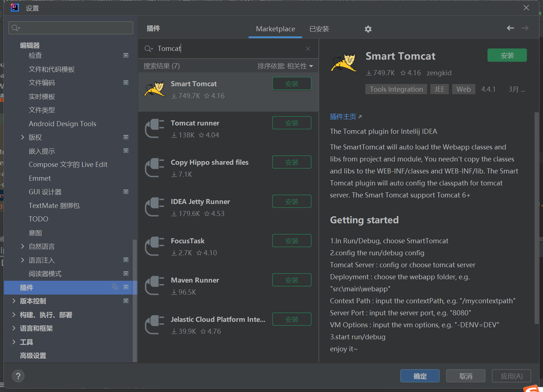Open the help question mark button
This screenshot has width=543, height=392.
tap(18, 376)
